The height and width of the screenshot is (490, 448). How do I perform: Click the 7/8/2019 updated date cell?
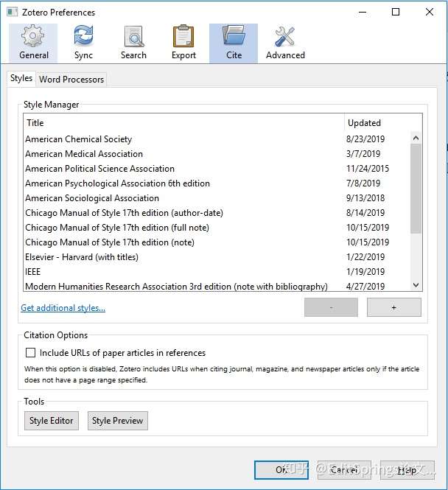363,183
